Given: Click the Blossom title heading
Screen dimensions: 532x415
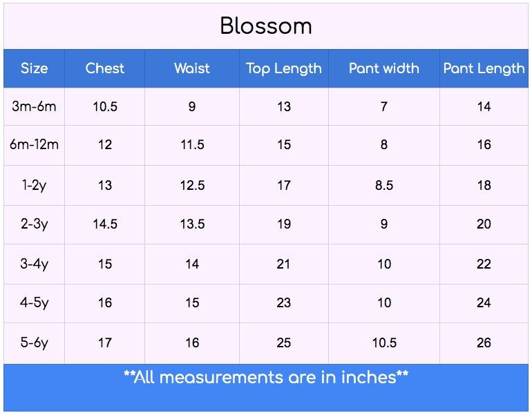Looking at the screenshot, I should click(x=266, y=26).
